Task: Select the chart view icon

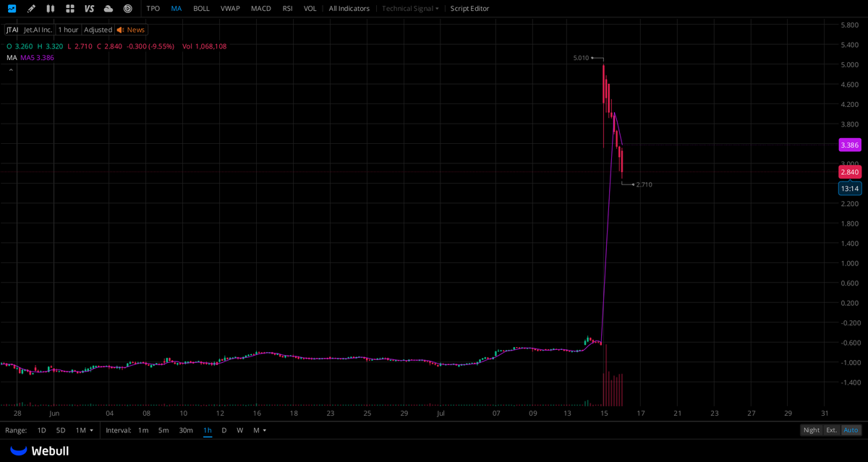Action: [12, 9]
